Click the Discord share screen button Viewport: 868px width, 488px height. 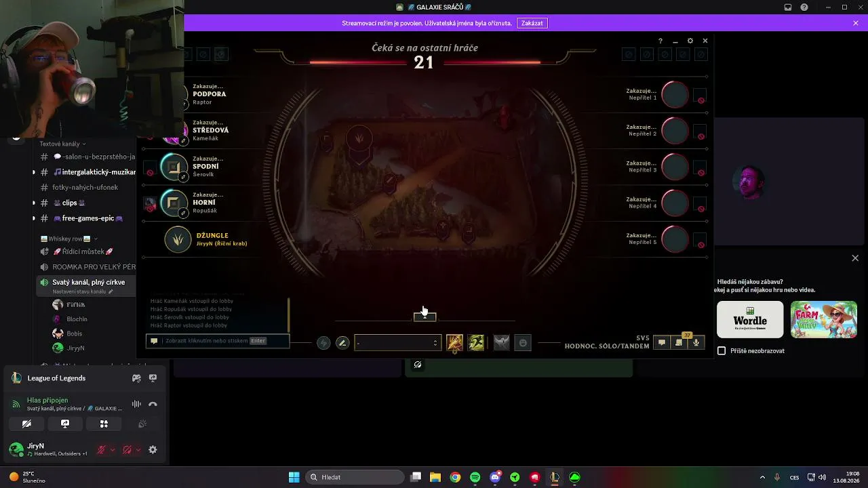[65, 424]
